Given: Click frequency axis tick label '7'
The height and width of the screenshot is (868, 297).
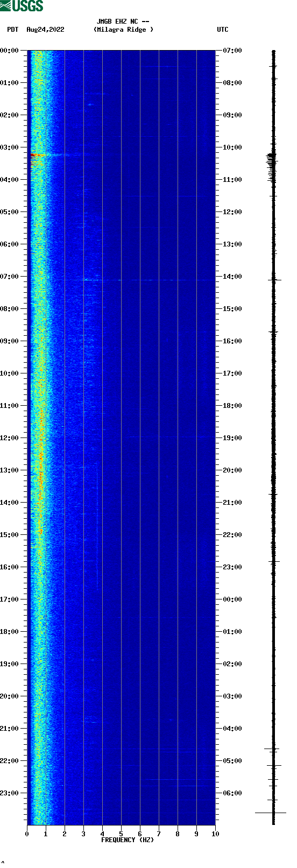Looking at the screenshot, I should 159,834.
